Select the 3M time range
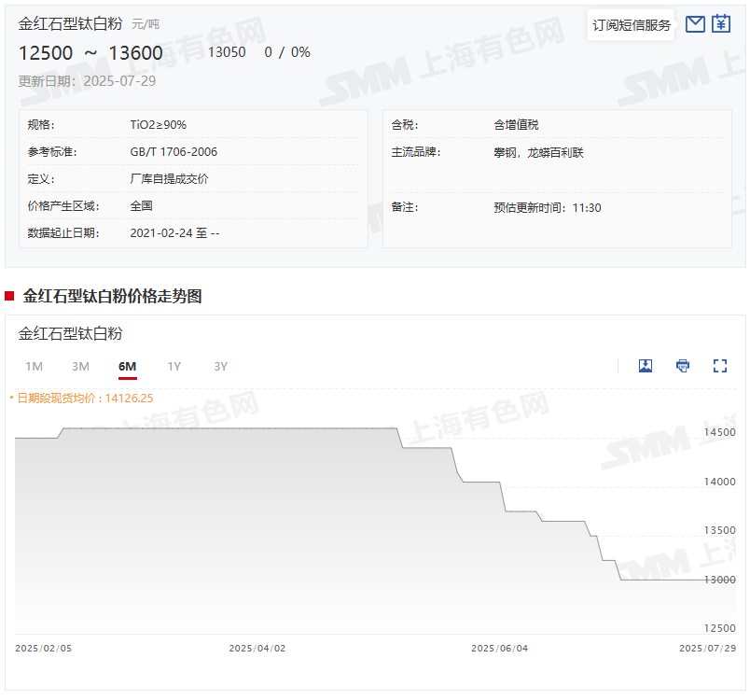 pos(80,367)
